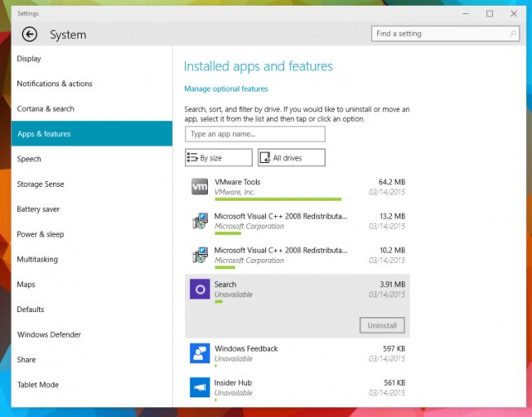This screenshot has height=417, width=532.
Task: Click the 561 KB size value
Action: [394, 383]
